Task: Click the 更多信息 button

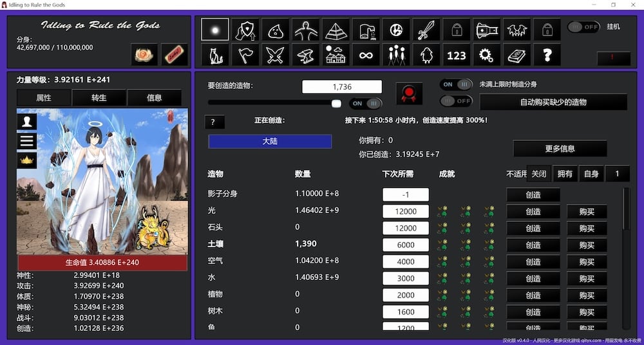Action: point(560,149)
